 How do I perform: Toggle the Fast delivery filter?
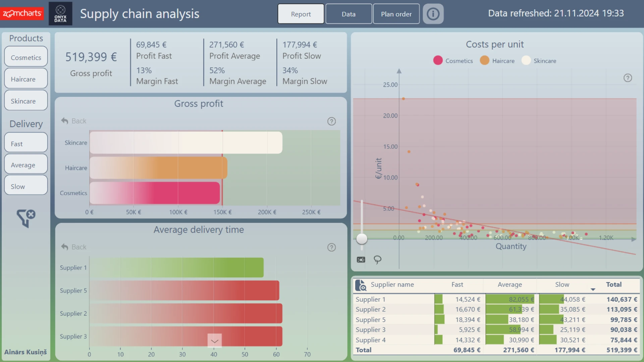tap(26, 142)
